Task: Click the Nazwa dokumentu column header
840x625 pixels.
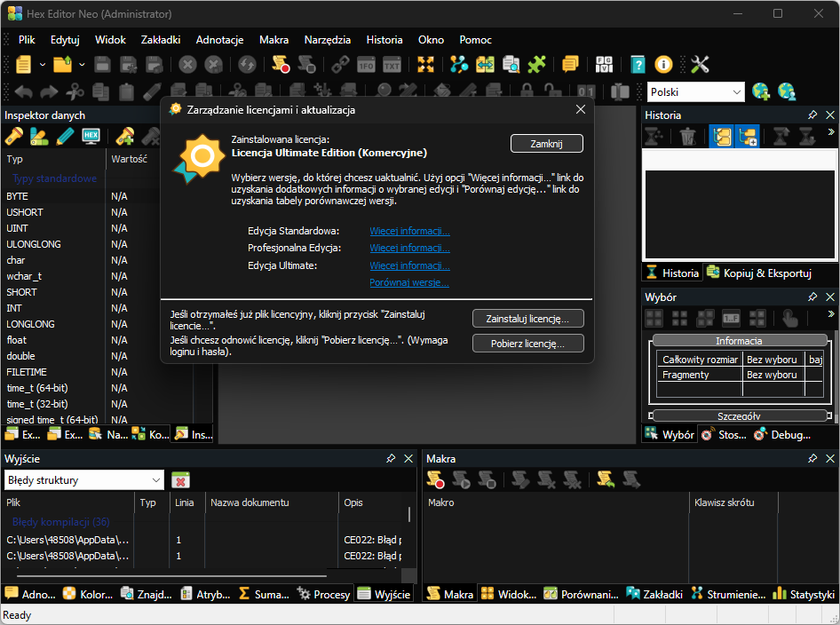Action: click(x=271, y=502)
